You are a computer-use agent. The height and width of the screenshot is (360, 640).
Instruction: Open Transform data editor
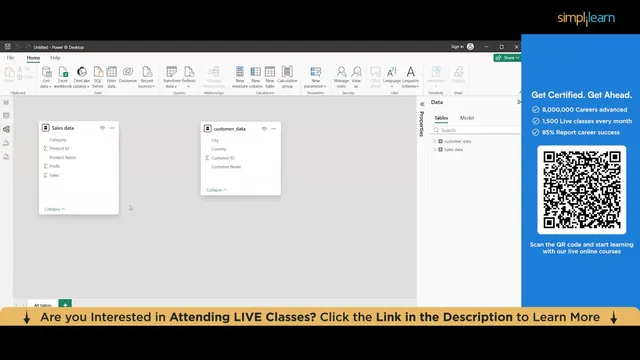pos(171,77)
